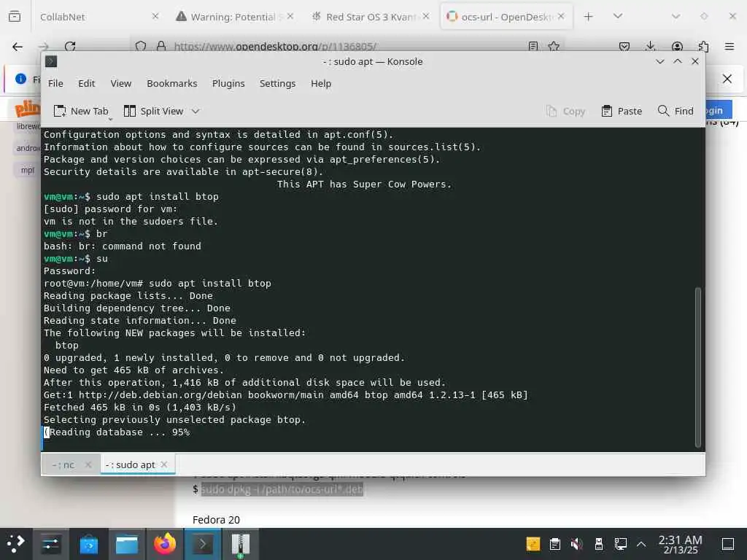This screenshot has height=560, width=747.
Task: Open the yellow notes tray icon
Action: click(x=533, y=544)
